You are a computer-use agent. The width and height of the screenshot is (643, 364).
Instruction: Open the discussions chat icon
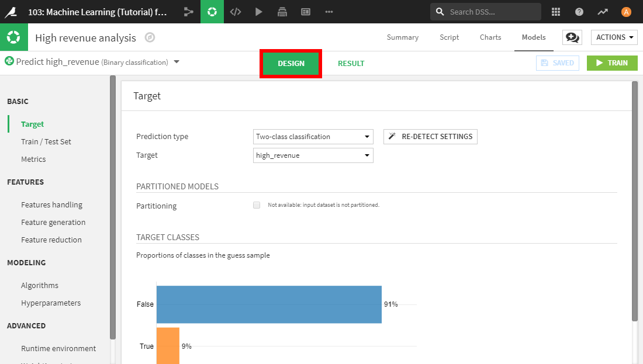[572, 37]
